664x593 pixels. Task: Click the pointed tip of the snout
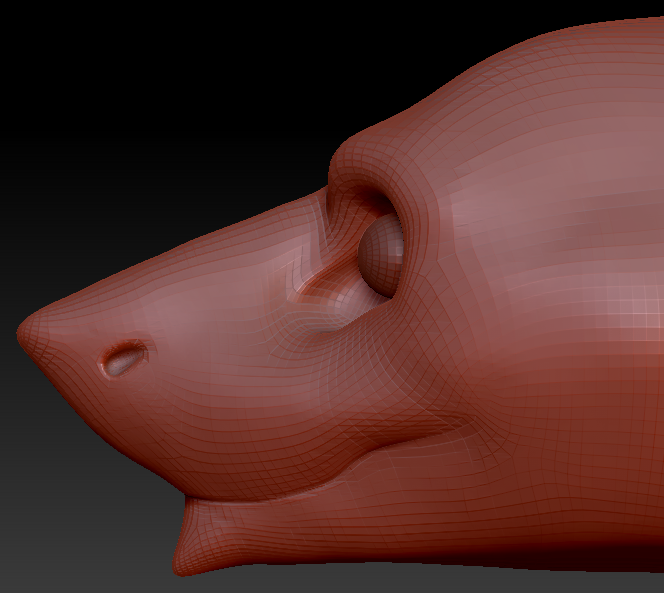pyautogui.click(x=26, y=331)
